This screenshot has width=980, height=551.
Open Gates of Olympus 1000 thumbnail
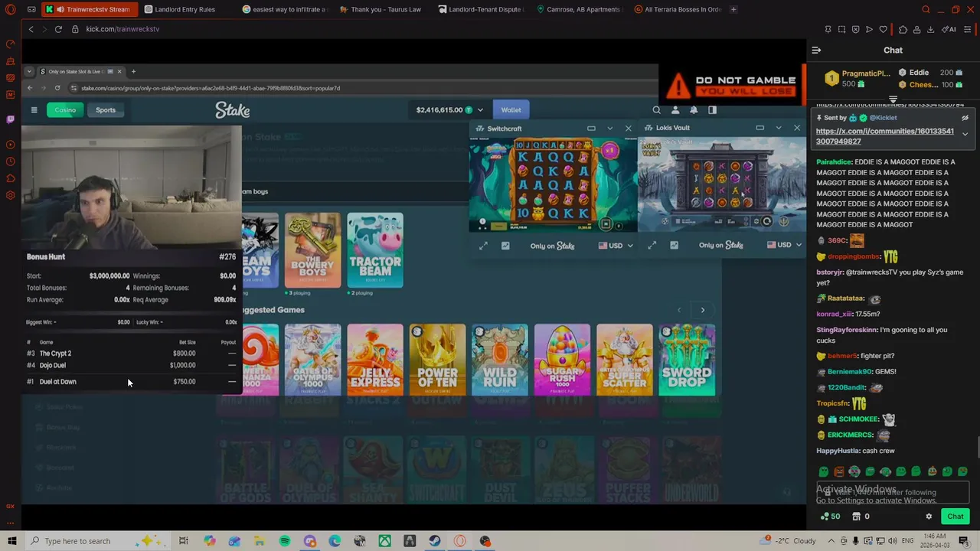[x=312, y=360]
